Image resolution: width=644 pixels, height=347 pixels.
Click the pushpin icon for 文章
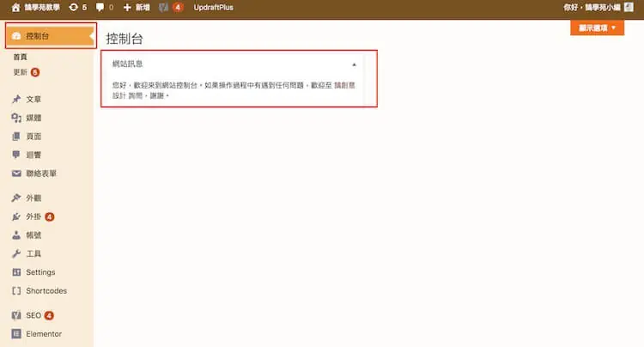point(16,99)
